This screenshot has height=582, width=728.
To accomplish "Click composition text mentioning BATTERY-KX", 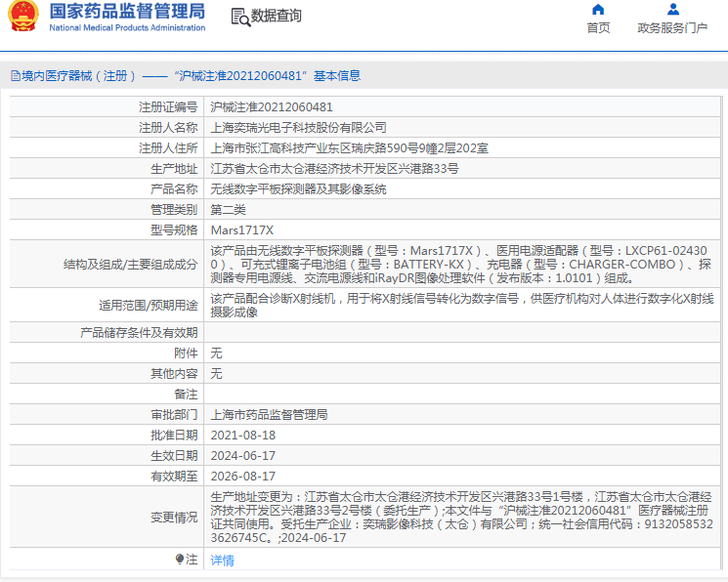I will pos(460,264).
